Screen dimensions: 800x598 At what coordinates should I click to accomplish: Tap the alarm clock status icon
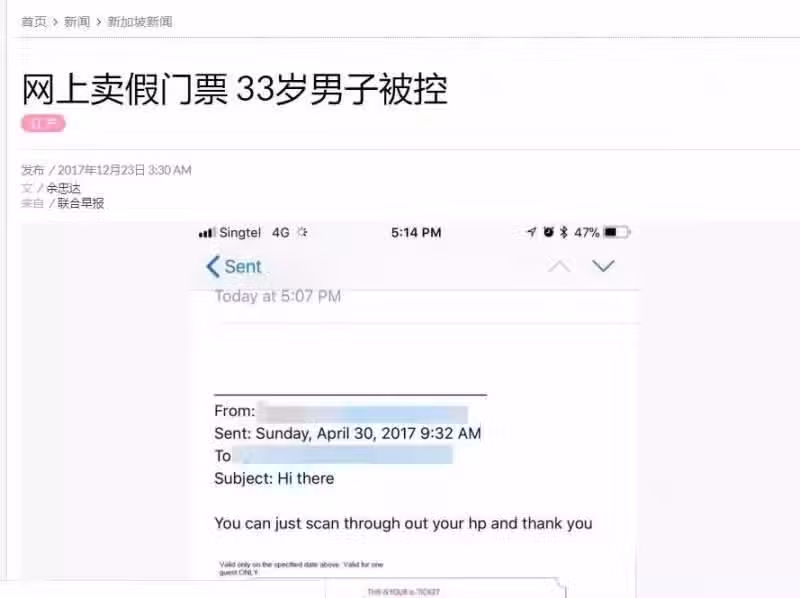[548, 232]
